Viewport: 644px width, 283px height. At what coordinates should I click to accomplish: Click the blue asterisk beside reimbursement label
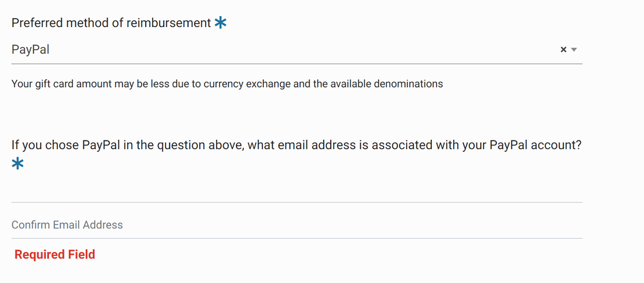coord(220,23)
